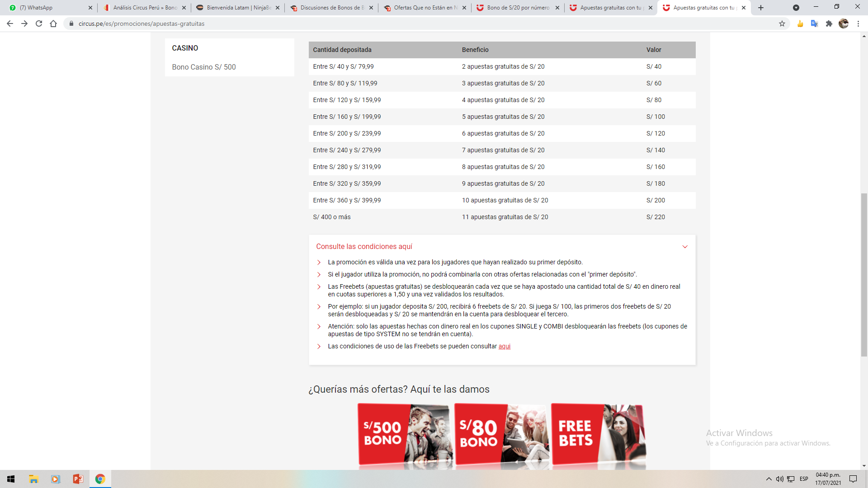Open the Freebets conditions 'aqui' link
Viewport: 868px width, 488px height.
(505, 346)
